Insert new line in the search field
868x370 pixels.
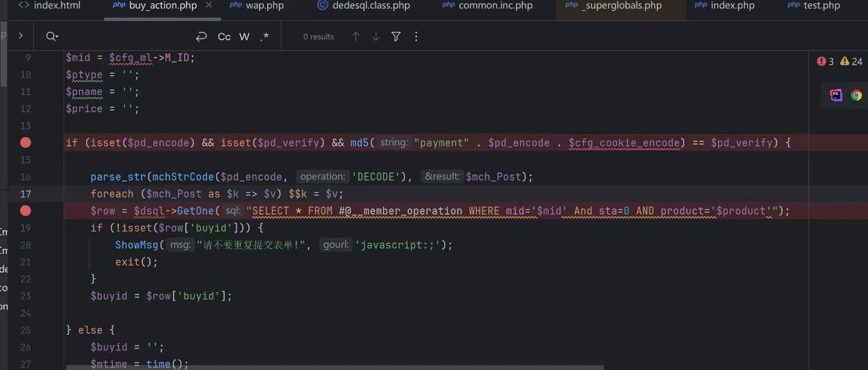tap(201, 37)
